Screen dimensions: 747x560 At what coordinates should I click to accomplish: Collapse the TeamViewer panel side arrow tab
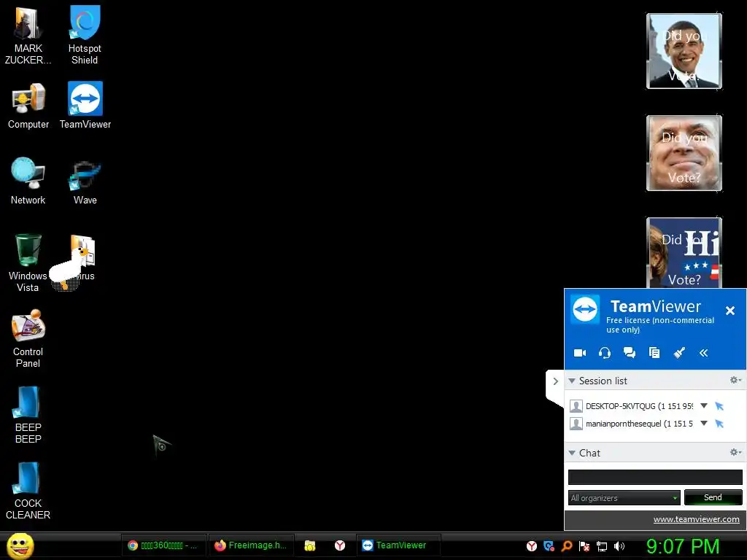[x=555, y=381]
